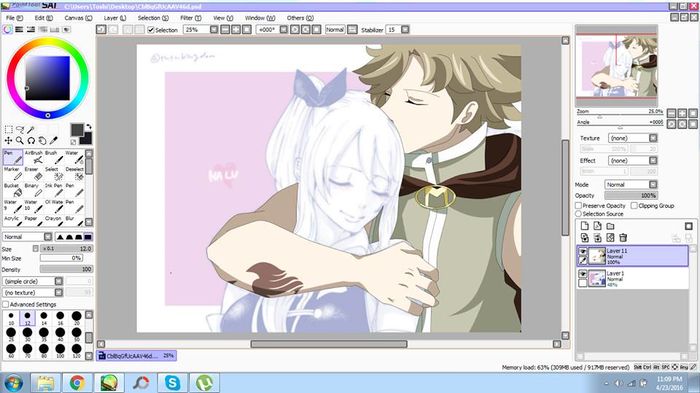This screenshot has height=393, width=700.
Task: Choose the Marker tool
Action: tap(13, 174)
